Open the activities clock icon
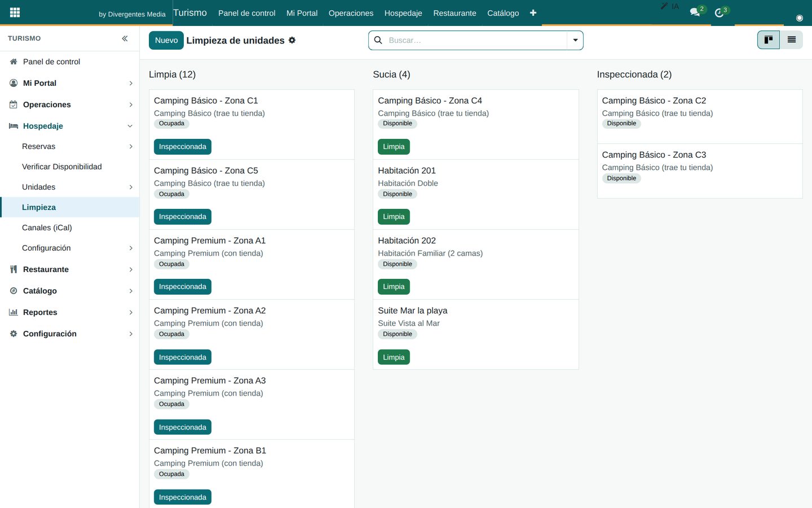812x508 pixels. [x=719, y=12]
